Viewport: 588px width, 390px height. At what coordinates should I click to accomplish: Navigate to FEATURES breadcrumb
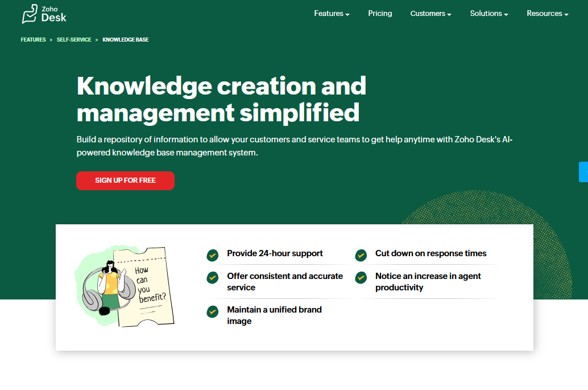click(34, 40)
